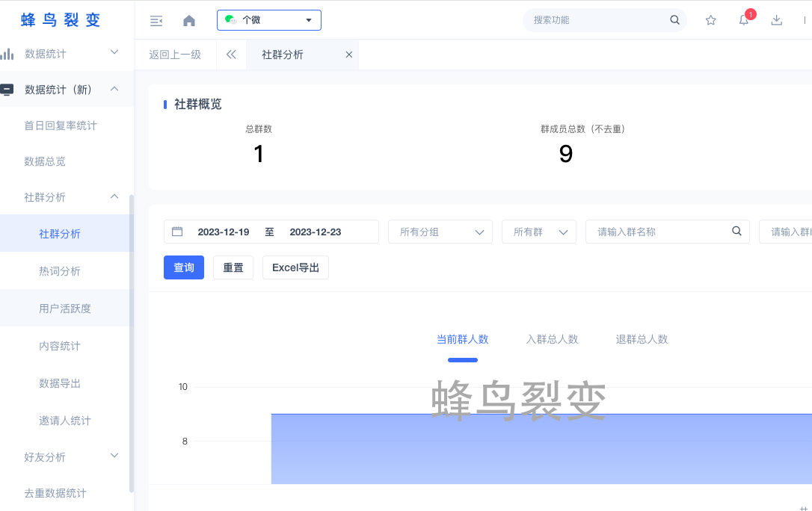This screenshot has width=812, height=511.
Task: Switch to the 入群总人数 chart tab
Action: tap(552, 339)
